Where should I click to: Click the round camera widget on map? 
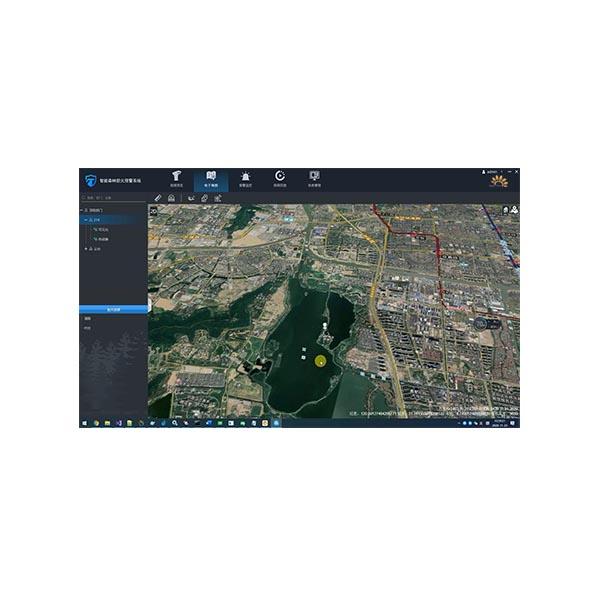(481, 323)
